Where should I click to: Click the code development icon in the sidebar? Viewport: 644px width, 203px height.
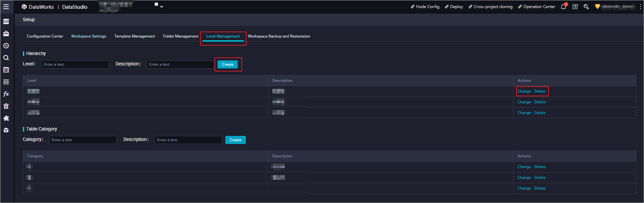pos(6,21)
